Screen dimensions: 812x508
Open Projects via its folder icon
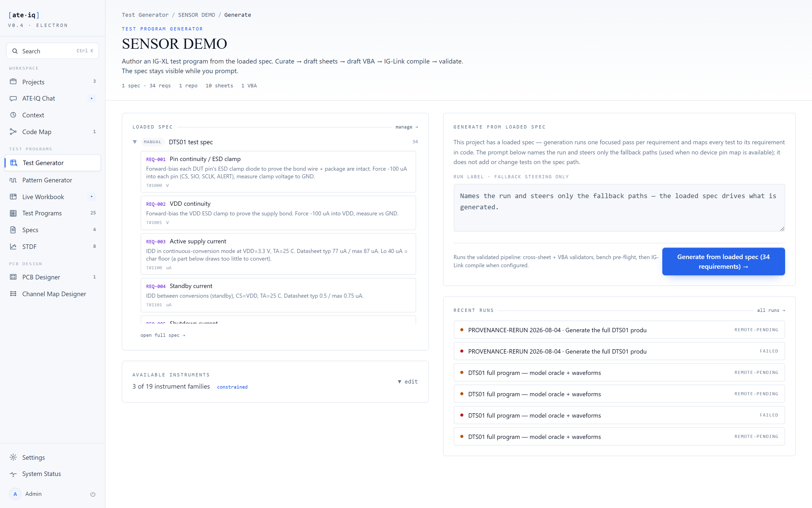pos(13,82)
